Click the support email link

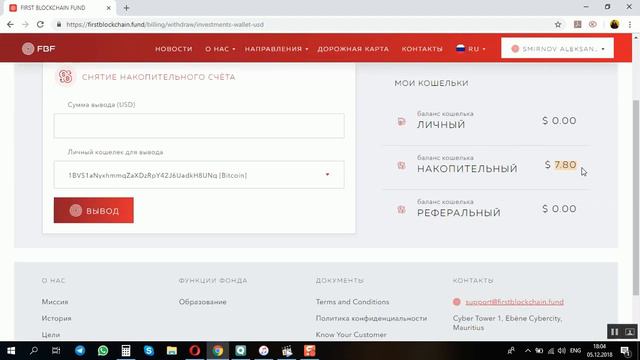[514, 302]
